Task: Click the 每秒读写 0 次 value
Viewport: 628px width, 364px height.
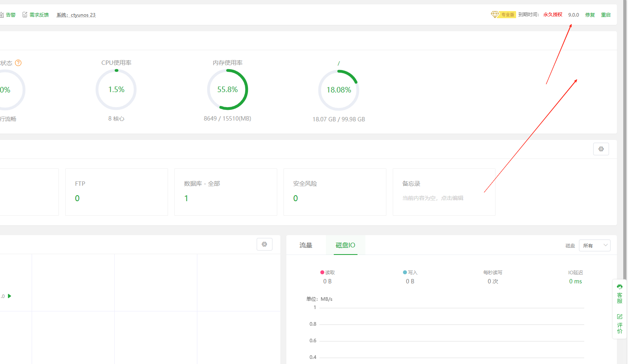Action: [493, 281]
